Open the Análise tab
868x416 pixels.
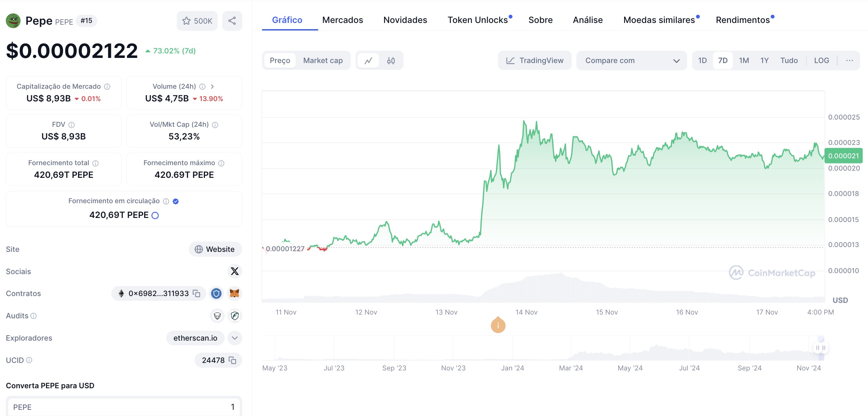tap(588, 20)
